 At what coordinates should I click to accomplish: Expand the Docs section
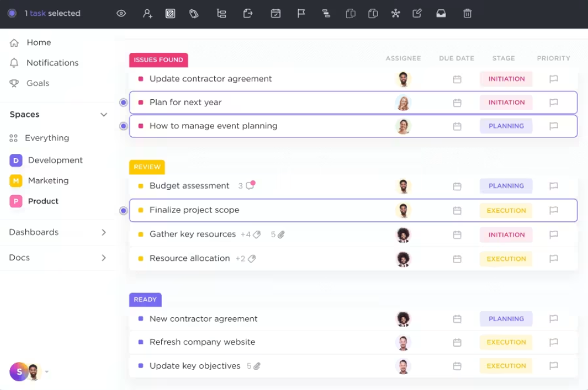[x=104, y=257]
